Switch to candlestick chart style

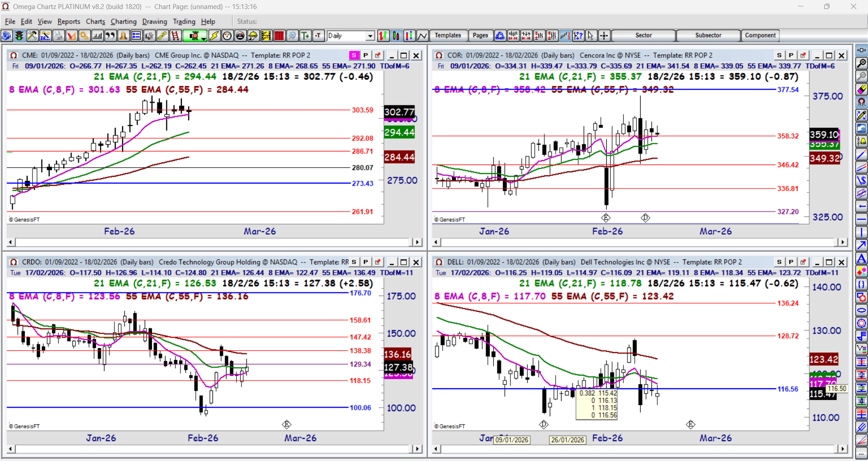point(396,36)
